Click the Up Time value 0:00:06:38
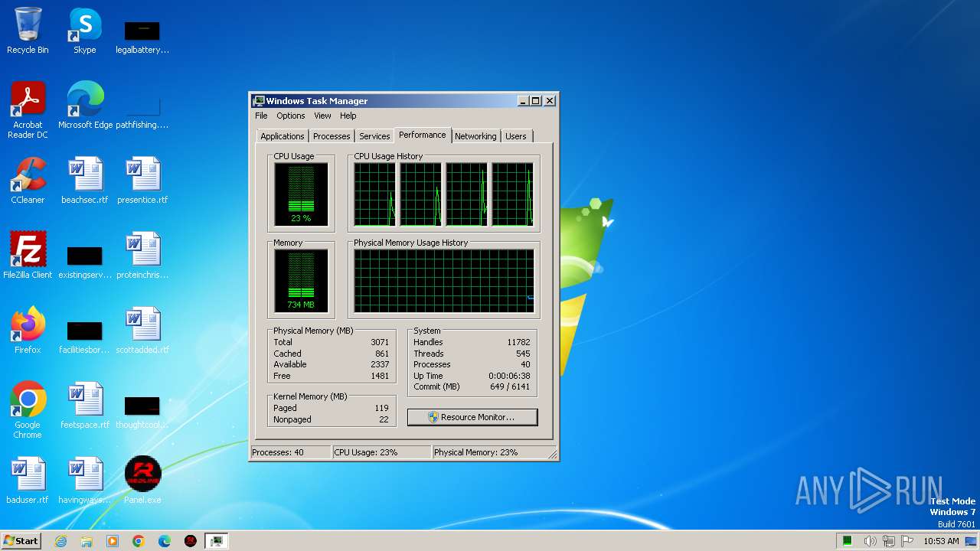This screenshot has width=980, height=551. click(509, 376)
